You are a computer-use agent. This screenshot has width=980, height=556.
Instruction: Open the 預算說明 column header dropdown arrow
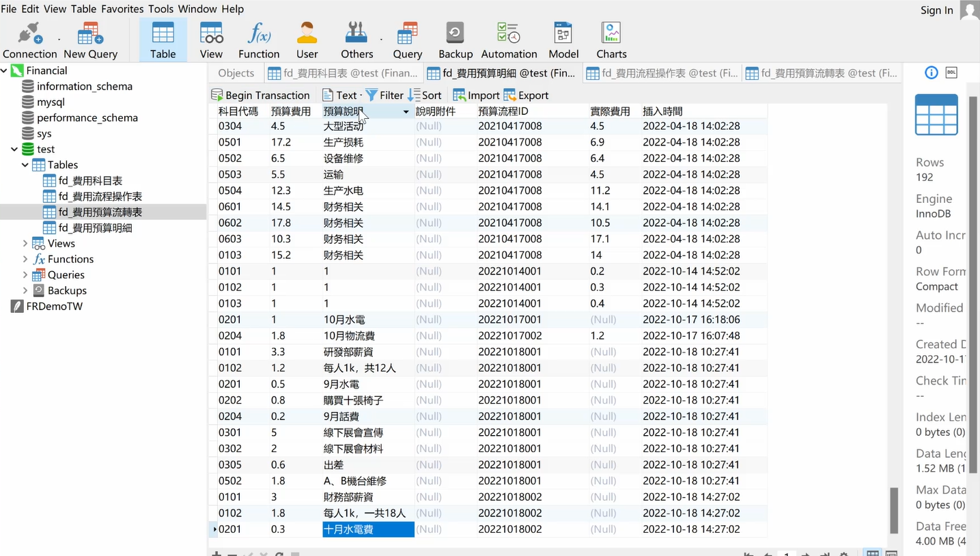[x=406, y=111]
